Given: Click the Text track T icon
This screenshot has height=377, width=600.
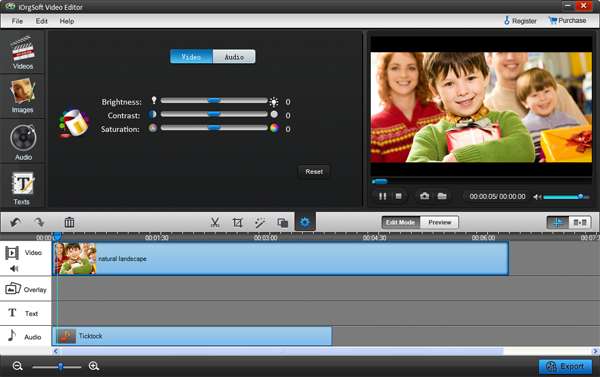Looking at the screenshot, I should tap(12, 313).
